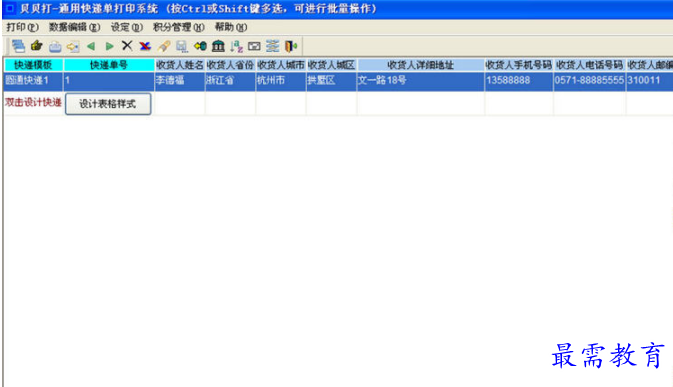Click the save disk toolbar icon

[x=182, y=46]
